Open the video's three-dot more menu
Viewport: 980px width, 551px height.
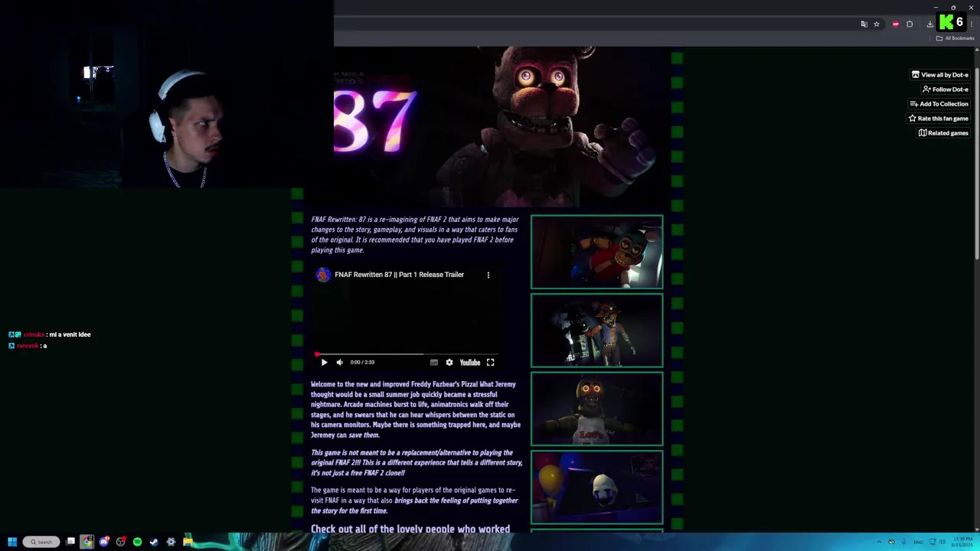coord(488,275)
